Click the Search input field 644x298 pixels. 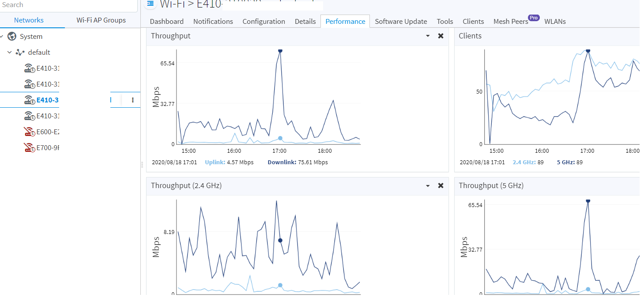[68, 5]
